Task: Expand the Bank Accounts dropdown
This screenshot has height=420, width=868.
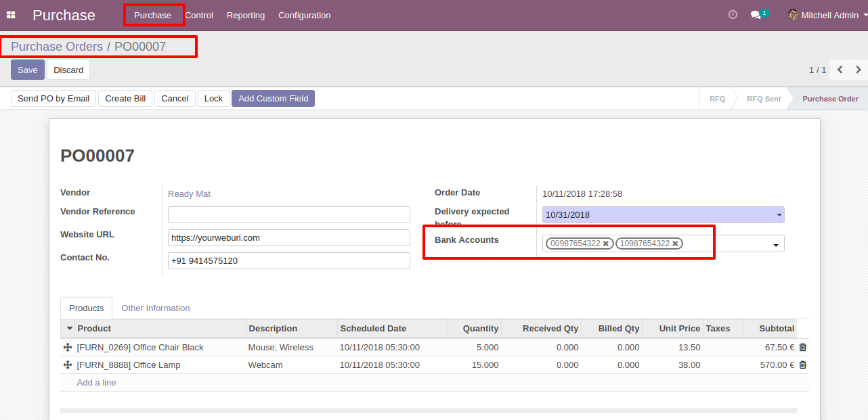Action: point(776,245)
